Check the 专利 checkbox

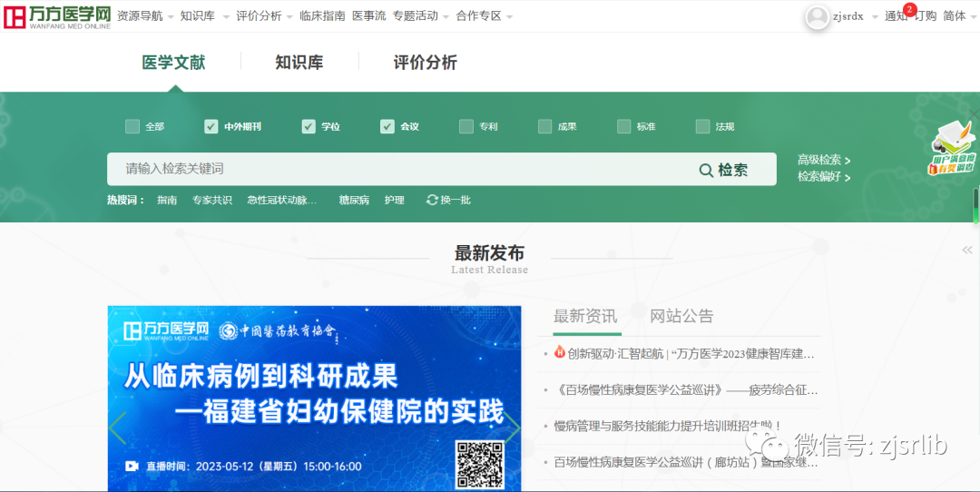pyautogui.click(x=465, y=127)
